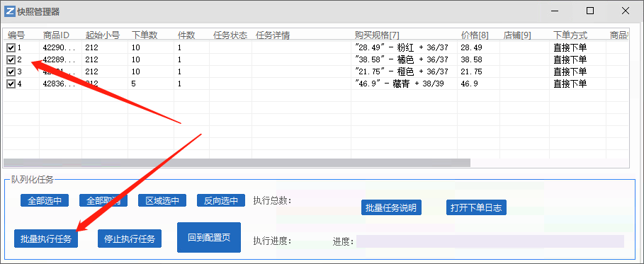Click the 购买规格[7] column header

(x=377, y=35)
